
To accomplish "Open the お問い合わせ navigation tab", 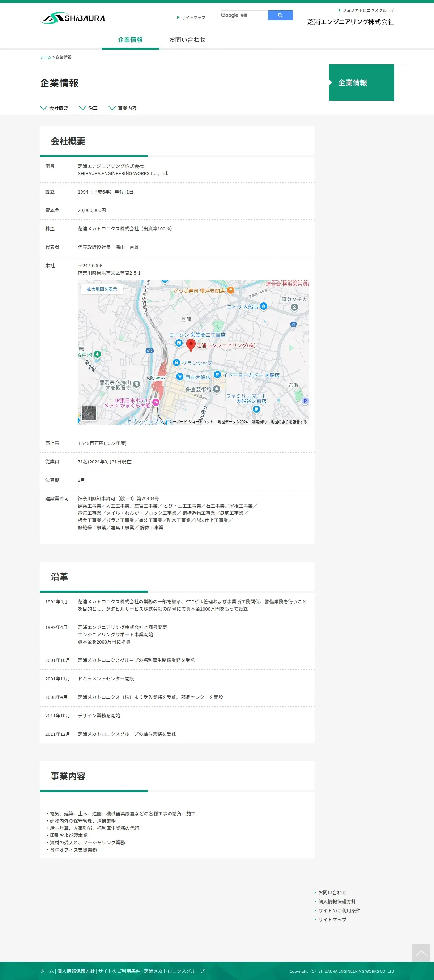I will (187, 39).
